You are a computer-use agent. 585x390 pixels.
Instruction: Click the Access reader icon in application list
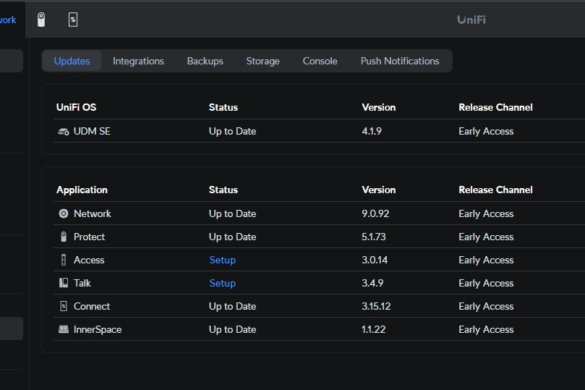[x=63, y=260]
